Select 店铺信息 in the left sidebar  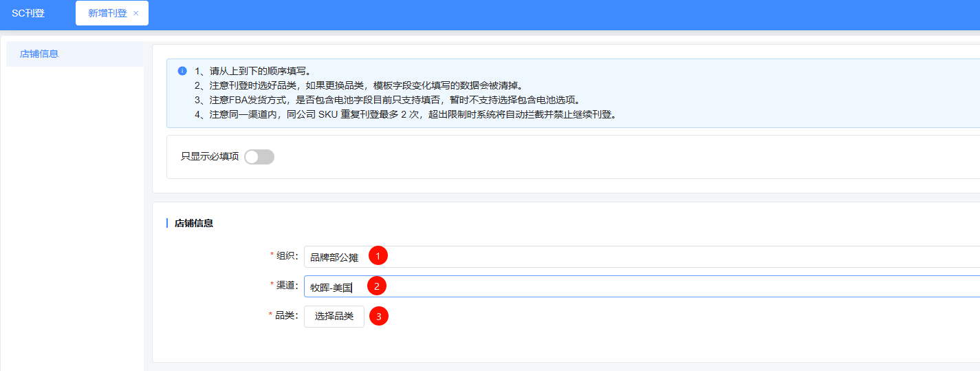[x=39, y=54]
